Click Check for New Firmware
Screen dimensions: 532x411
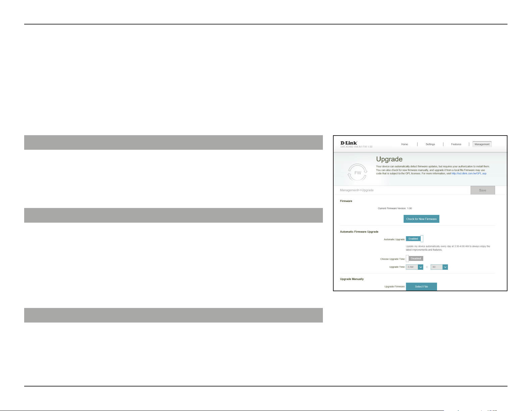421,219
